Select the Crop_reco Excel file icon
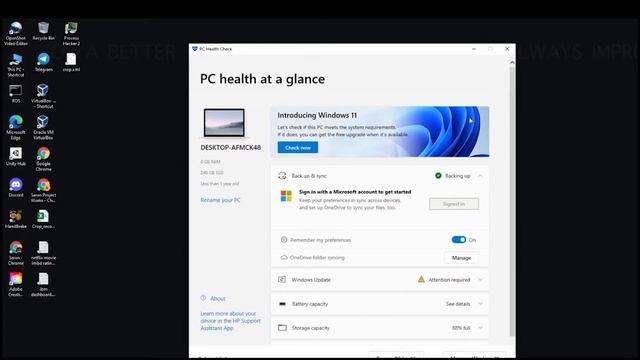Screen dimensions: 640x360 [x=43, y=219]
